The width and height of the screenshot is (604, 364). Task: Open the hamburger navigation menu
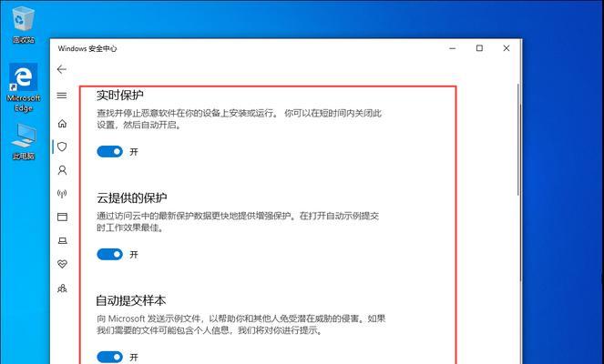point(62,96)
